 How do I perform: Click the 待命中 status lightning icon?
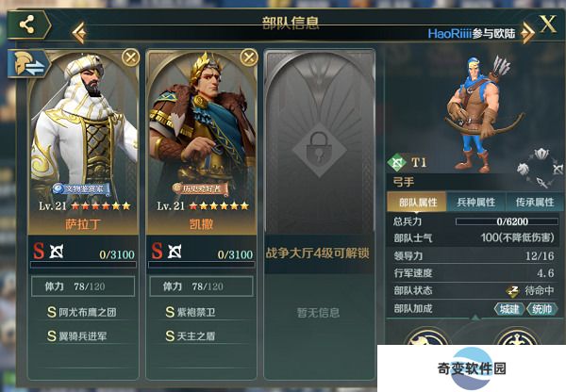pos(512,290)
